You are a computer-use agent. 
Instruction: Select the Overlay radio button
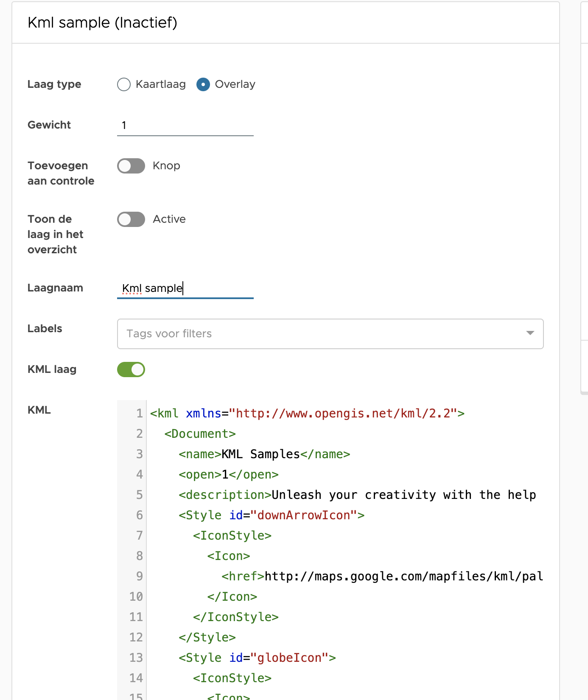click(203, 84)
